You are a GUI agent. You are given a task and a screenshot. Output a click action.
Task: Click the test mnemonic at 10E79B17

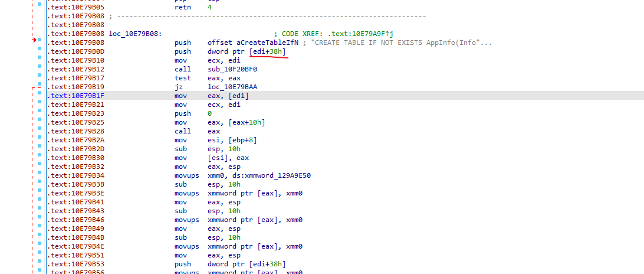(183, 78)
